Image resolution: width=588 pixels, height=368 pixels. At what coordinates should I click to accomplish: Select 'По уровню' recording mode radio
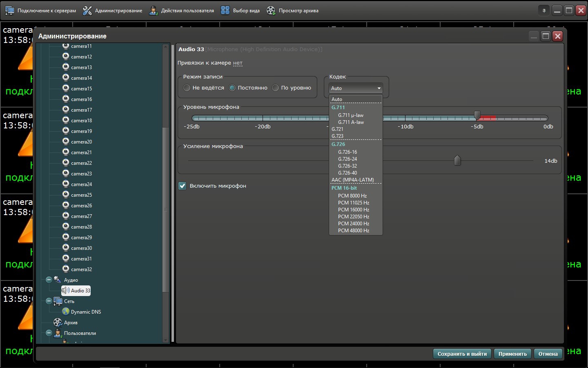tap(276, 88)
